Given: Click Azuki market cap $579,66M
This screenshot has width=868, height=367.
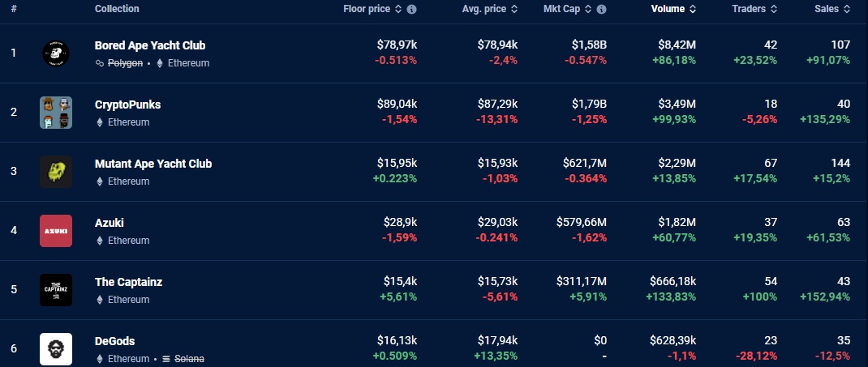Looking at the screenshot, I should click(582, 223).
